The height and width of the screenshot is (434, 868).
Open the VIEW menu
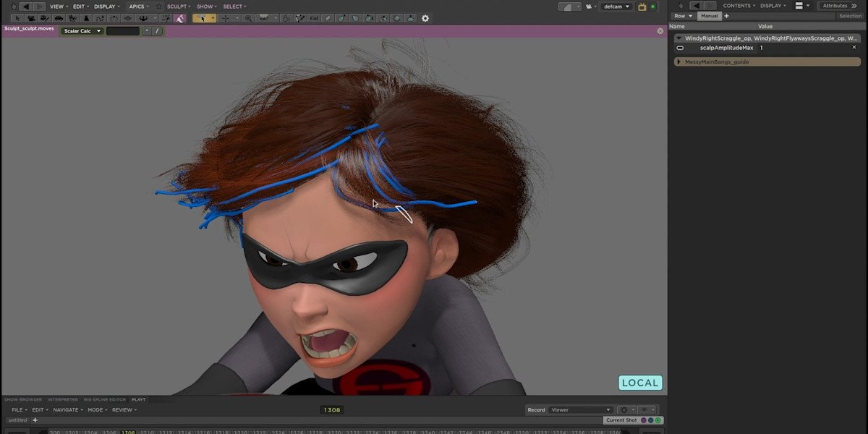point(58,7)
